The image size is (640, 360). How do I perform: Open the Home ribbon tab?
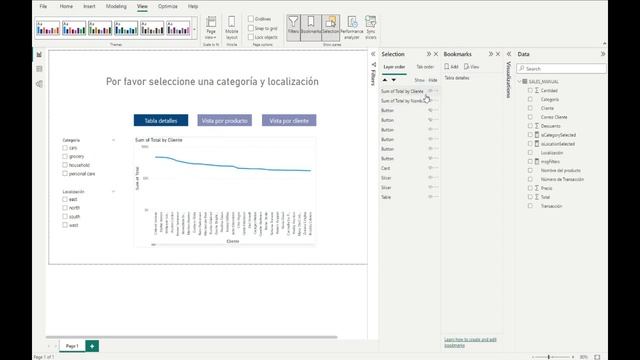pos(66,7)
